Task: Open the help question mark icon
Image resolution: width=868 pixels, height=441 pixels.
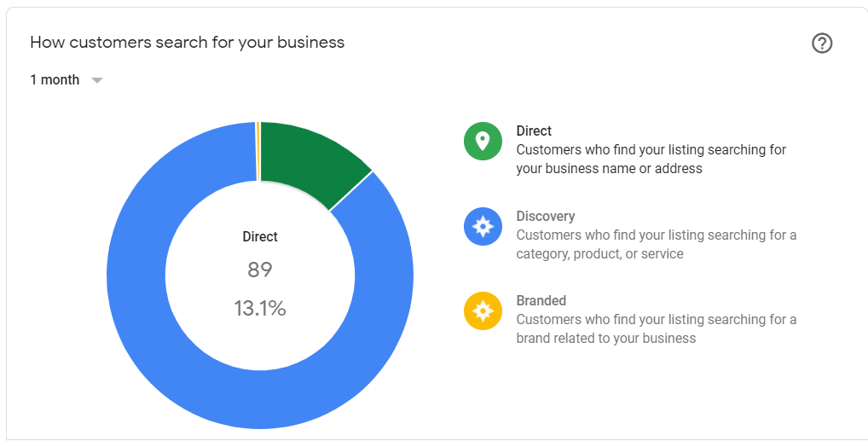Action: [821, 44]
